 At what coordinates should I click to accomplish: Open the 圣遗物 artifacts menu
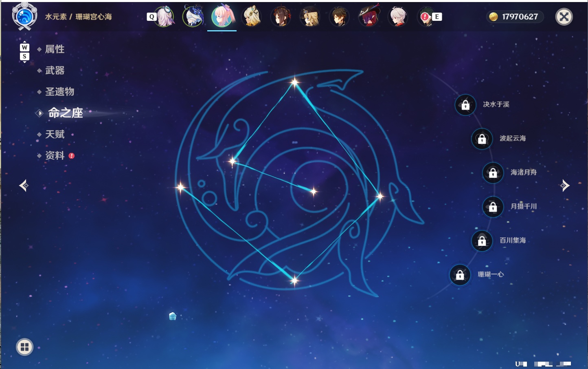click(x=59, y=92)
